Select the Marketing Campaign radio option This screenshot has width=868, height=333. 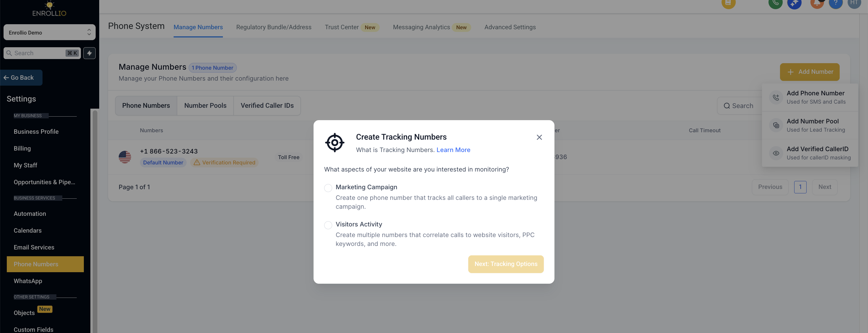[328, 188]
